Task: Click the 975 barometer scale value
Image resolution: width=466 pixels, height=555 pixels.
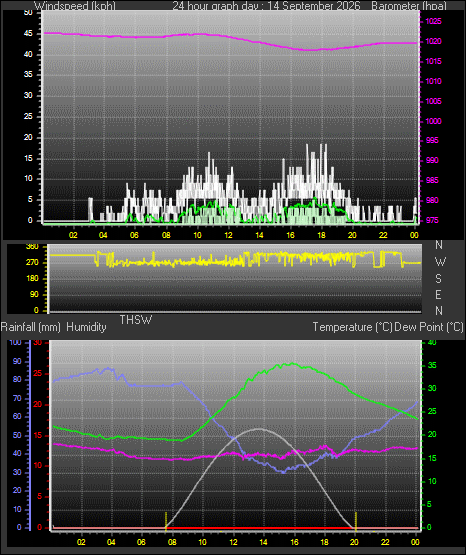Action: (431, 220)
